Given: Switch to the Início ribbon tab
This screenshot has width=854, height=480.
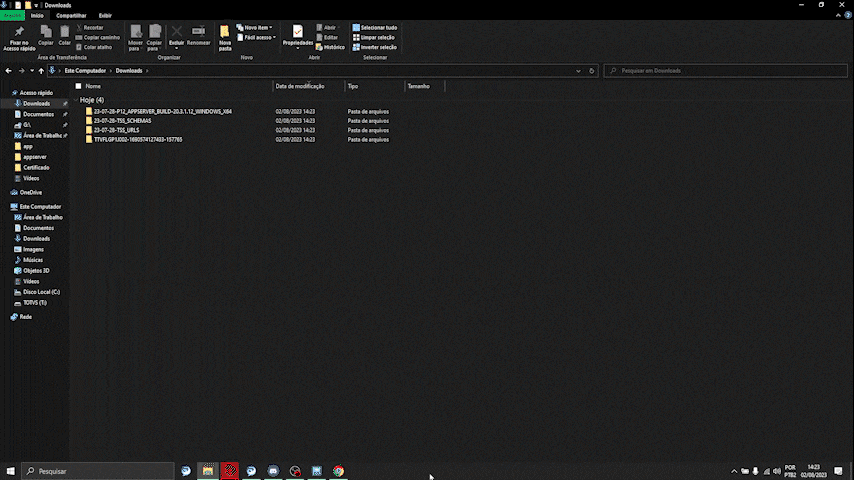Looking at the screenshot, I should [x=37, y=15].
